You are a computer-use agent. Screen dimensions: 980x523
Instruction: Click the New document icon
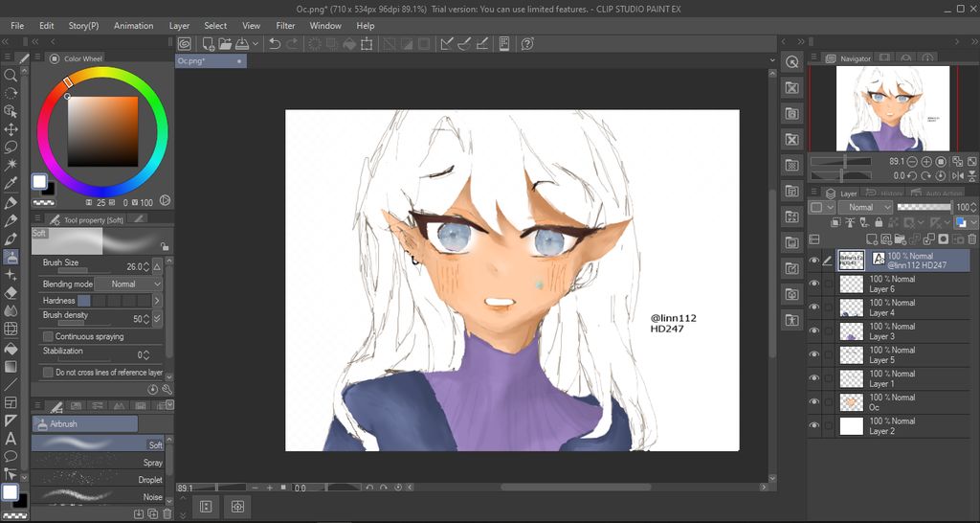coord(209,44)
